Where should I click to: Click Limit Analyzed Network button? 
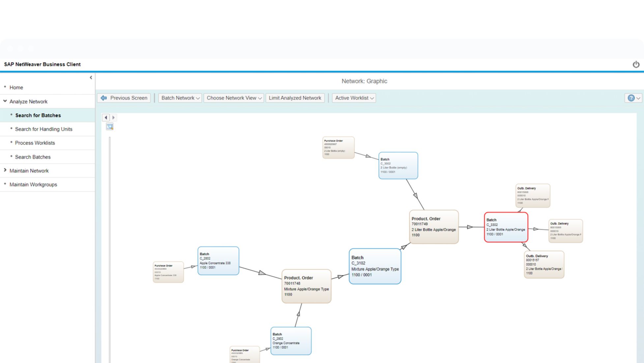pos(295,98)
